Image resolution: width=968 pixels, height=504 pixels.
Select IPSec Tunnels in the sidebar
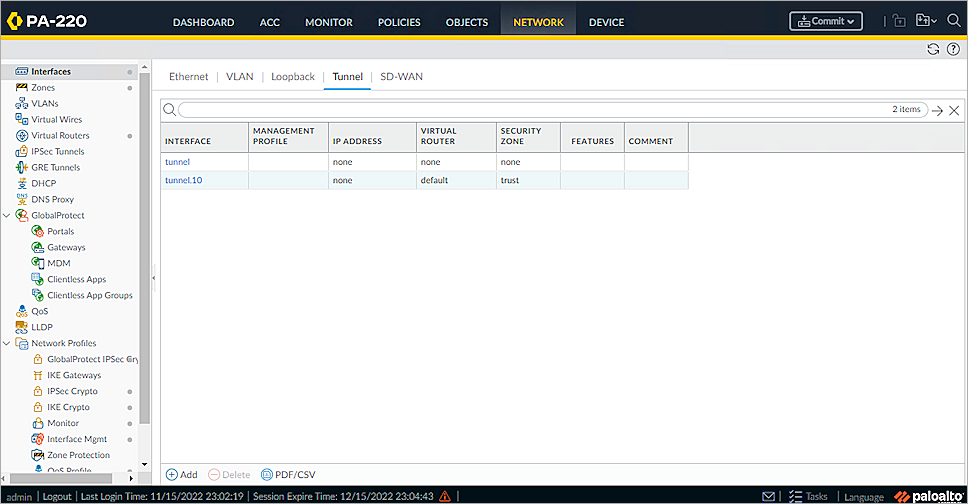point(57,152)
